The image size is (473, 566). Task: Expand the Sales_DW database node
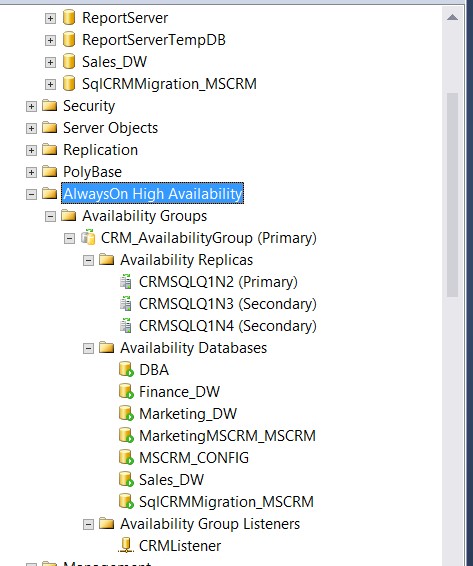(x=50, y=62)
